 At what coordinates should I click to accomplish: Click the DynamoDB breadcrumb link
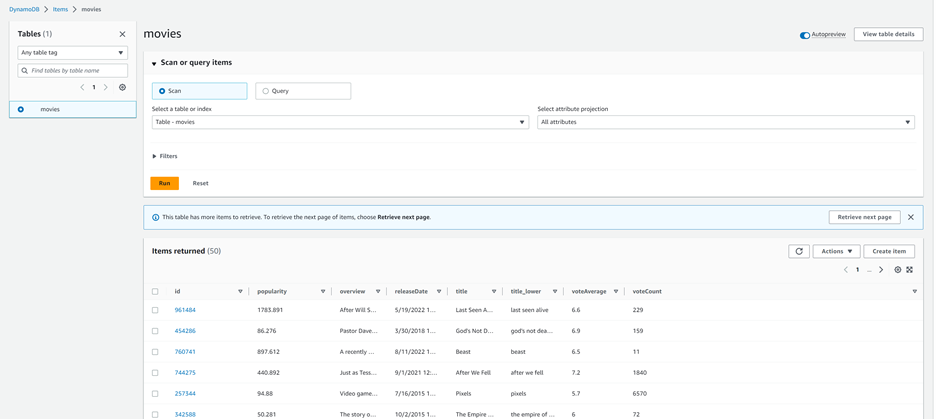point(24,10)
